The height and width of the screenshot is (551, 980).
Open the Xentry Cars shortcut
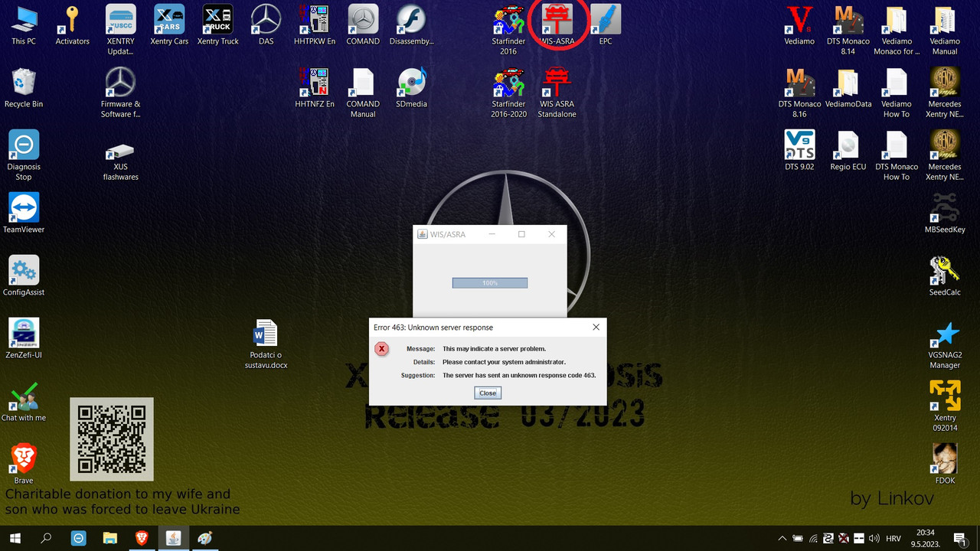click(169, 24)
